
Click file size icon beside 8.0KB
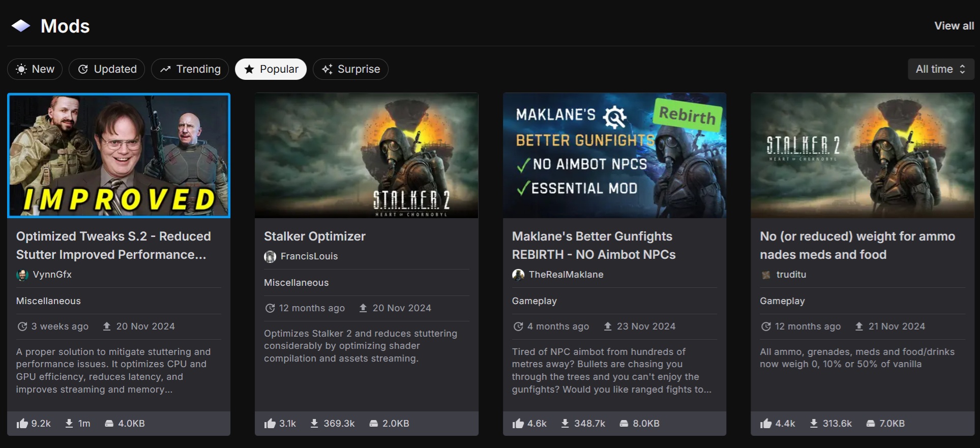click(623, 423)
